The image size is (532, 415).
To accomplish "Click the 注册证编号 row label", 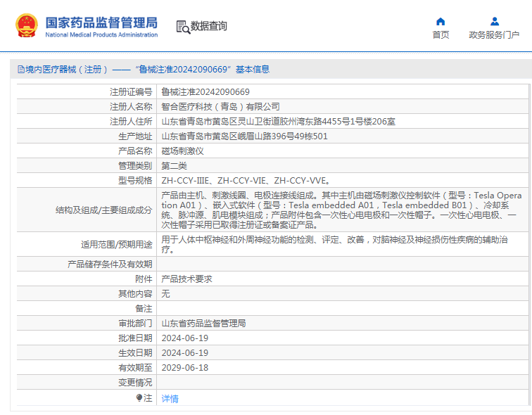I will (x=131, y=92).
